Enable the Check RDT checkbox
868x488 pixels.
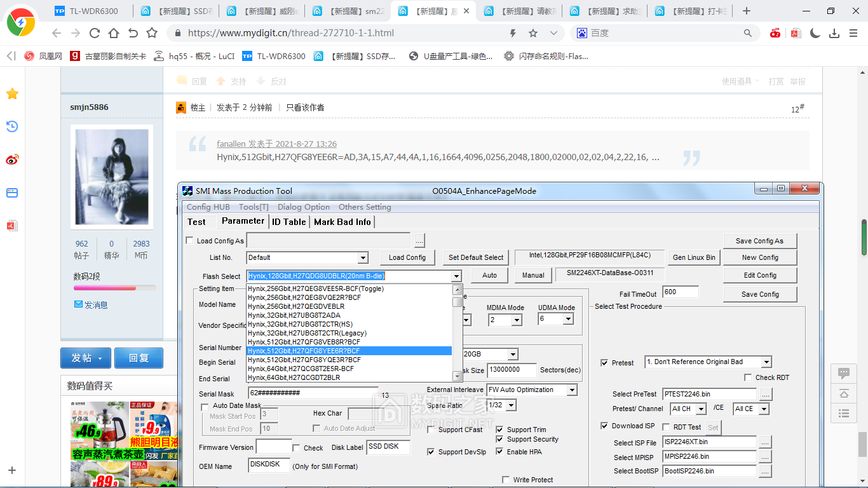748,377
